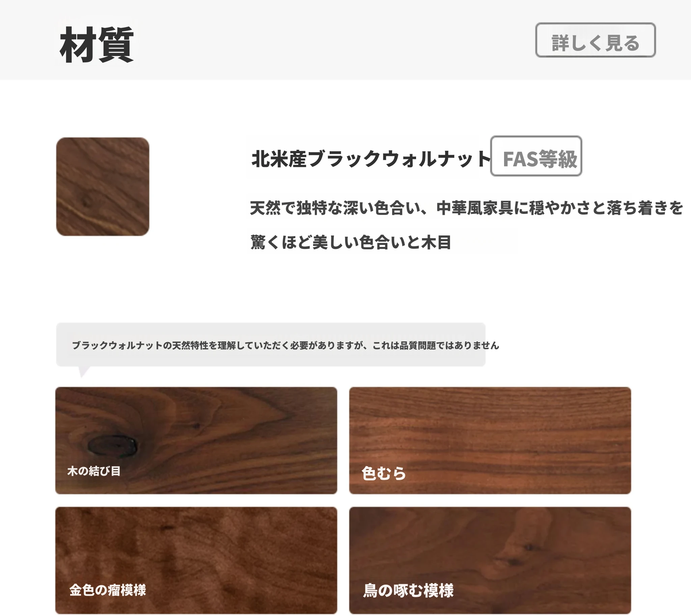Click the 詳しく見る button
The width and height of the screenshot is (691, 616).
(x=595, y=40)
